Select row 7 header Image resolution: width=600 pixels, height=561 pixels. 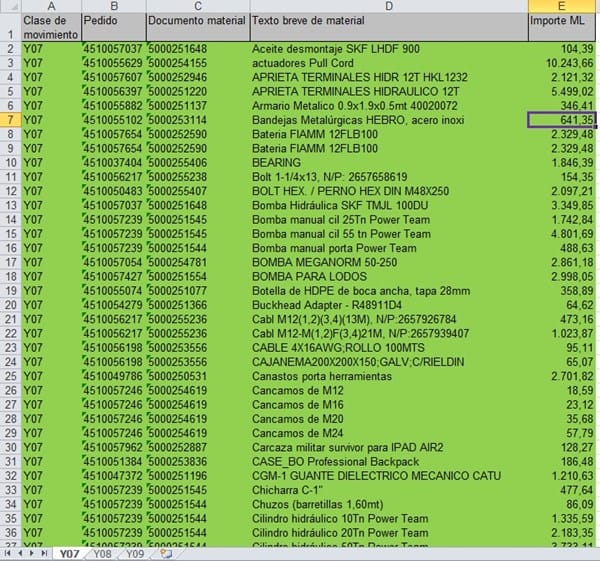coord(10,120)
